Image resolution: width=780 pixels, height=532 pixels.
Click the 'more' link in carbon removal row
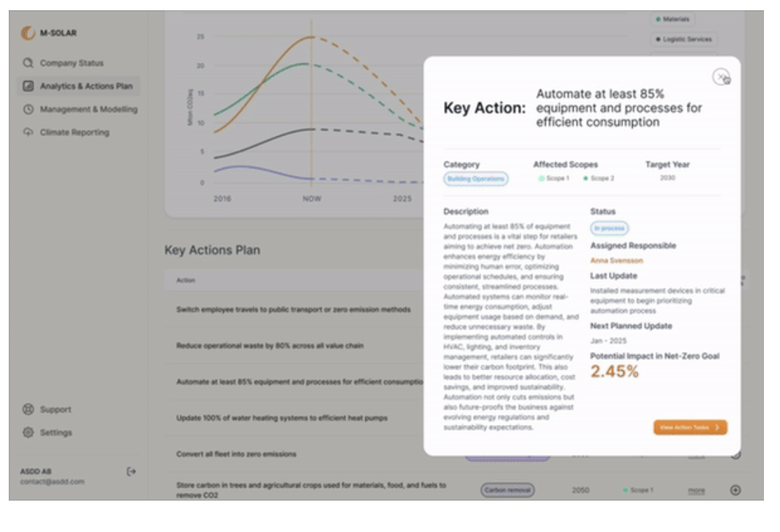click(x=696, y=490)
